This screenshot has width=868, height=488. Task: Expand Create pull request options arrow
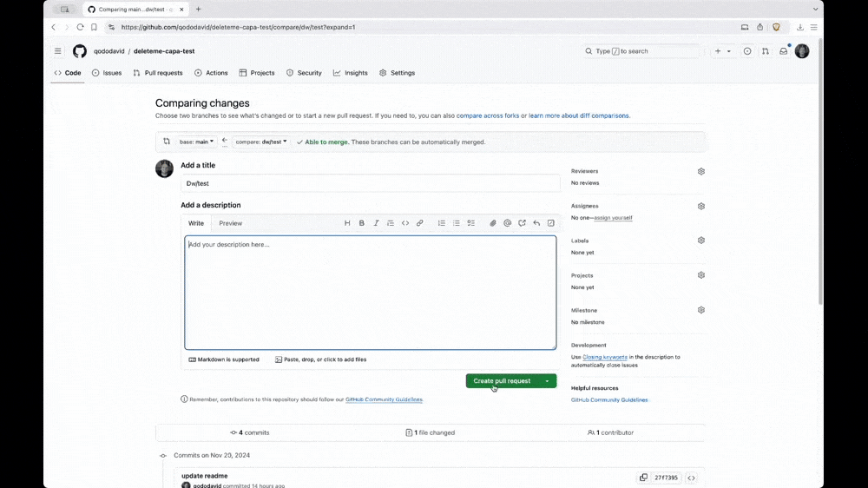click(x=547, y=381)
